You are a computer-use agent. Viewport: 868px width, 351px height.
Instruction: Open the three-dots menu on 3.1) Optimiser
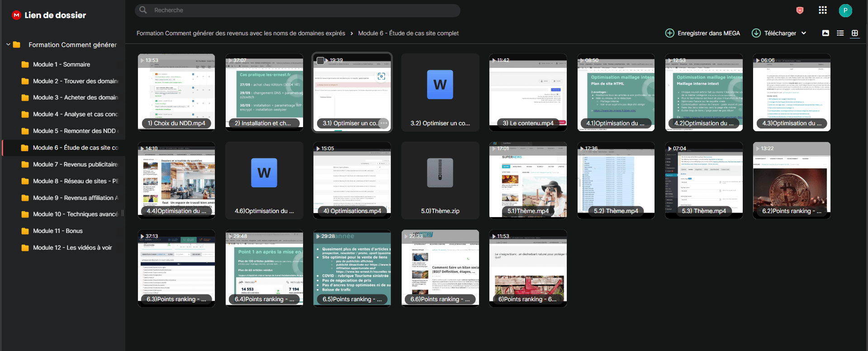383,123
